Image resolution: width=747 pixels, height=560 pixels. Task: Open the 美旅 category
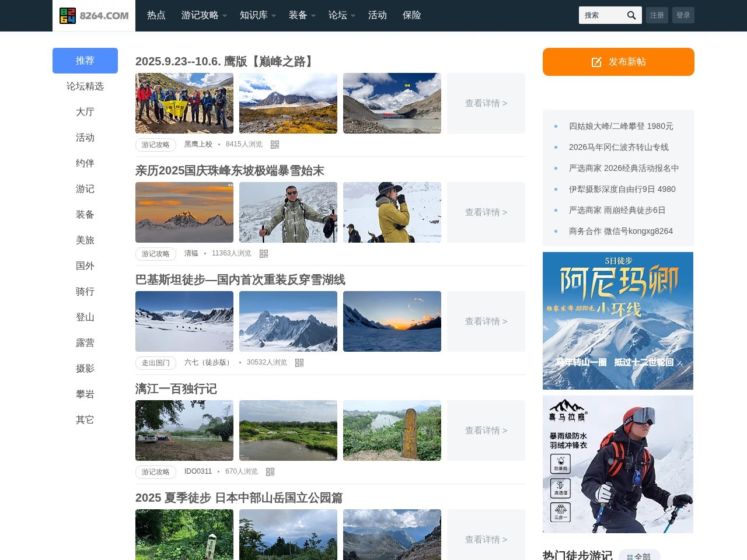click(x=85, y=240)
